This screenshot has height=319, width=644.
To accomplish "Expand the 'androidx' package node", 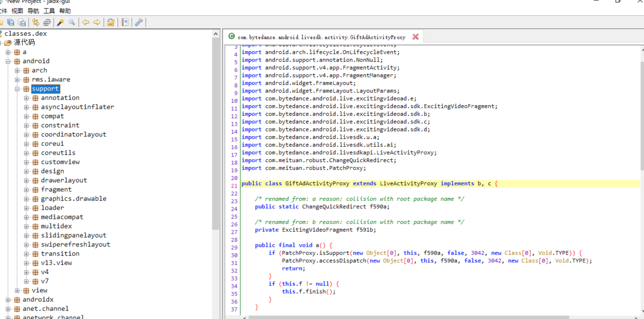I will coord(8,300).
